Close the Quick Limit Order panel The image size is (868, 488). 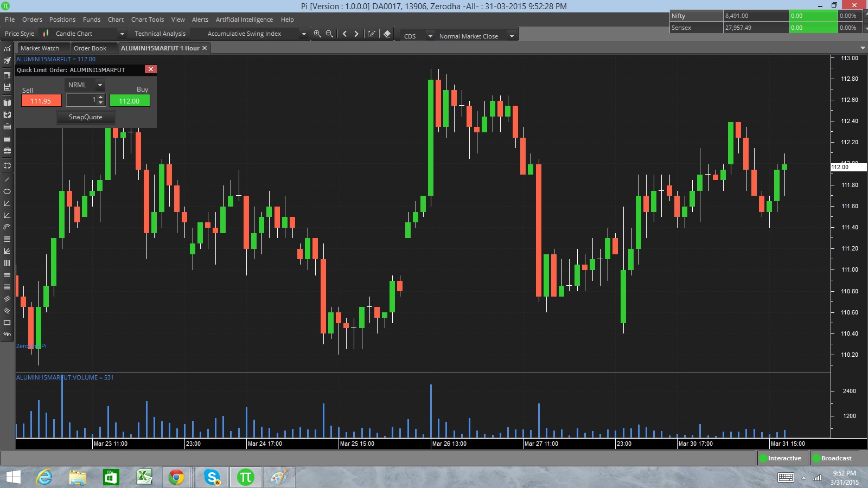coord(151,69)
